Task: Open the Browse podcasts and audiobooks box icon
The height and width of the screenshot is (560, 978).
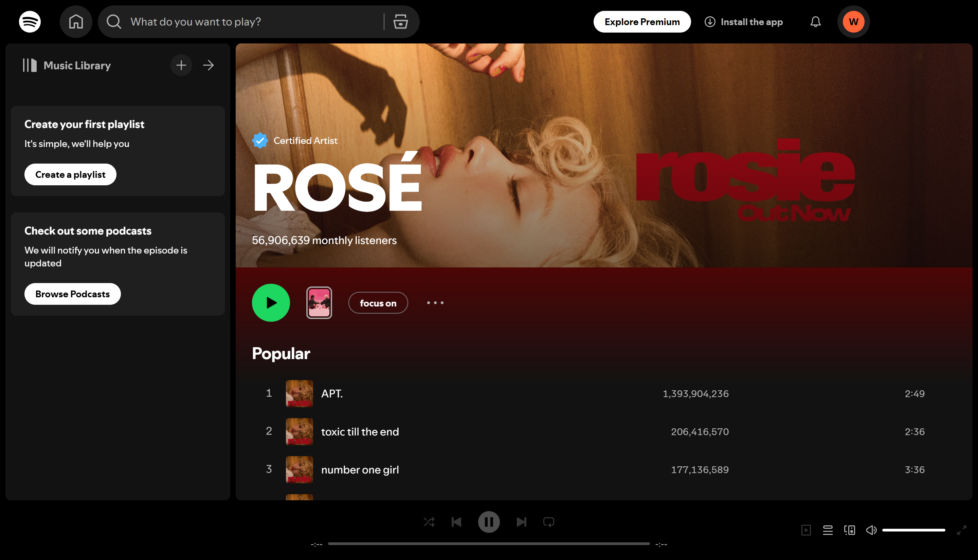Action: tap(400, 21)
